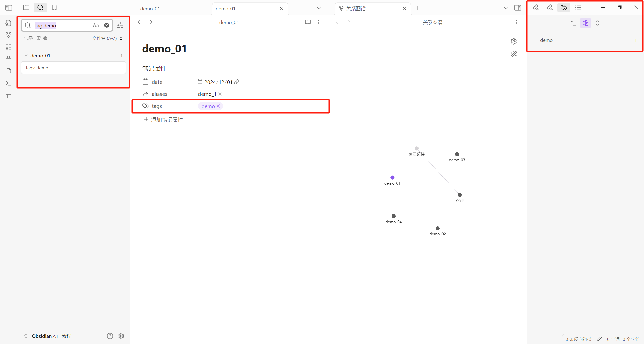Viewport: 644px width, 344px height.
Task: Show outline panel in right sidebar
Action: 578,8
